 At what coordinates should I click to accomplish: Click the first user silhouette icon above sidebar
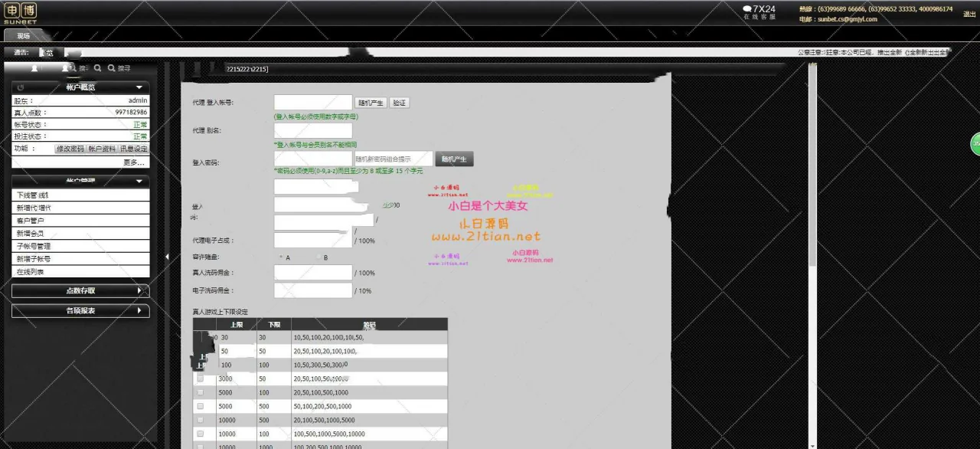tap(34, 68)
